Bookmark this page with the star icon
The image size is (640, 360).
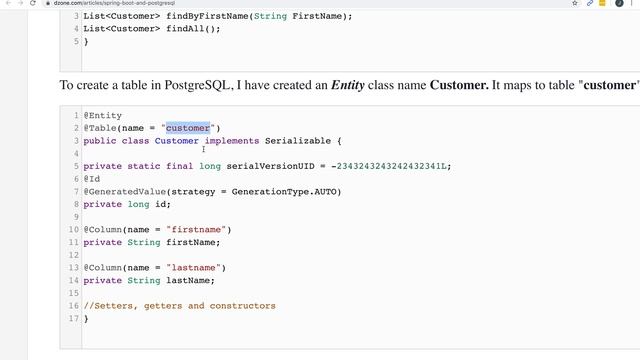click(575, 3)
